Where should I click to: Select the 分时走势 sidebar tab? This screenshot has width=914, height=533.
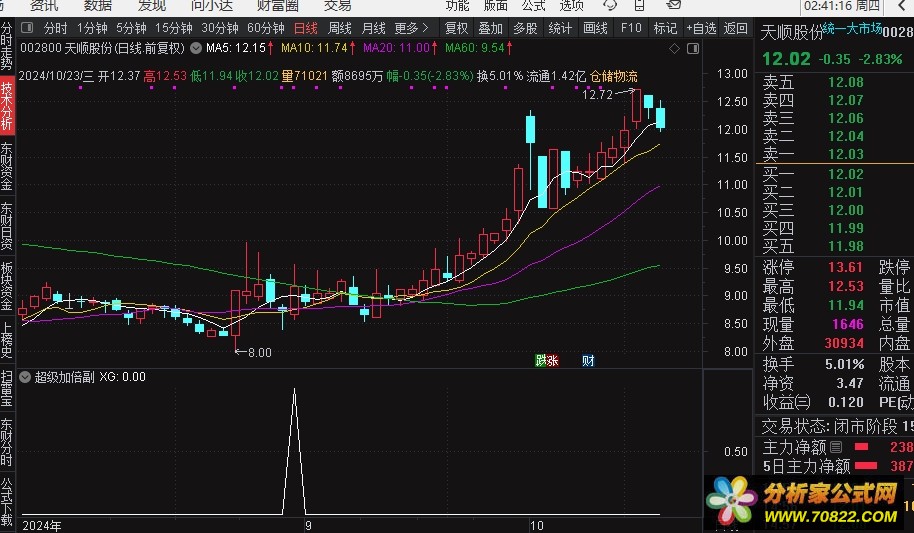point(6,46)
